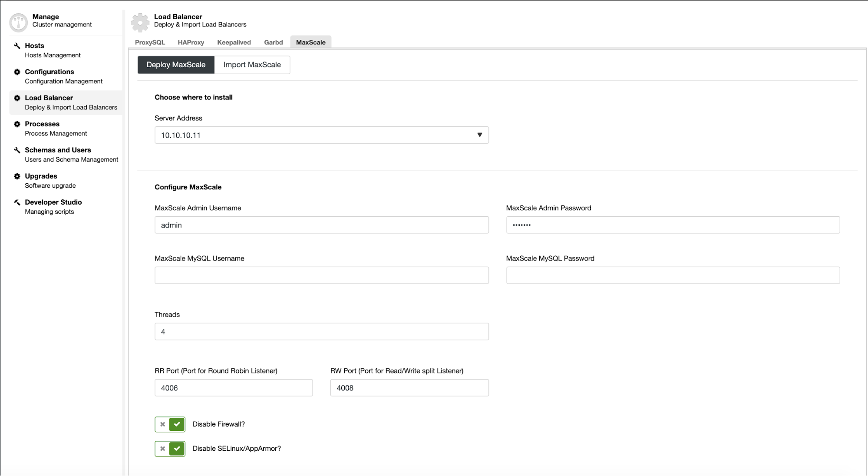
Task: Click the Hosts wrench icon
Action: 17,46
